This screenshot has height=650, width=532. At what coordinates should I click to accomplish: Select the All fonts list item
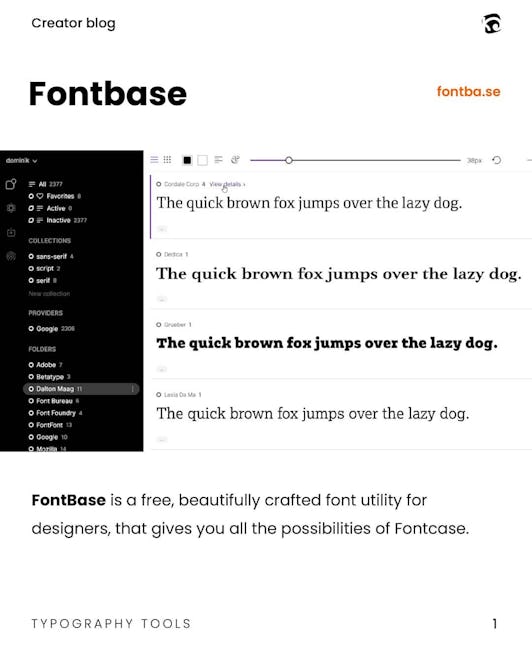[x=46, y=184]
